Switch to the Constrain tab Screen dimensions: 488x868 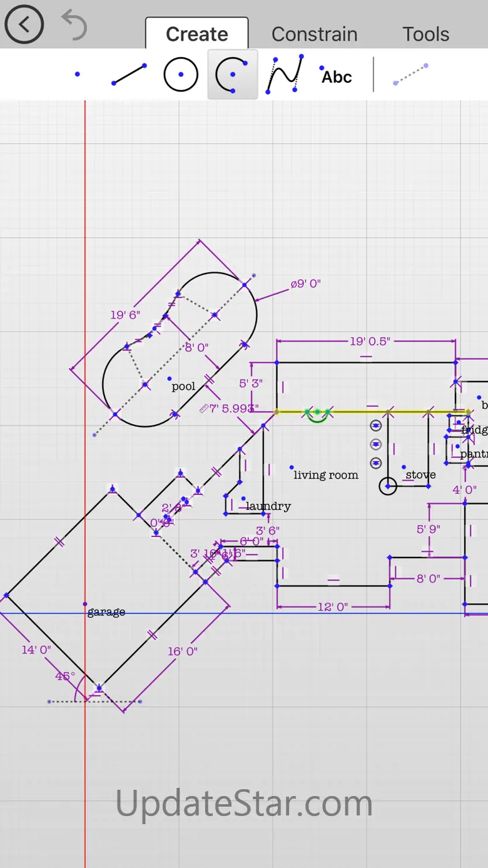315,34
